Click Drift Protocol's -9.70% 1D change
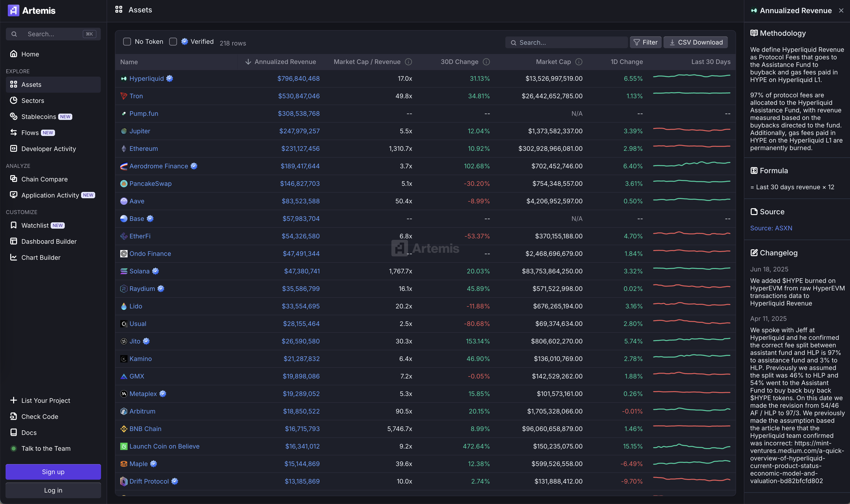 pyautogui.click(x=632, y=481)
